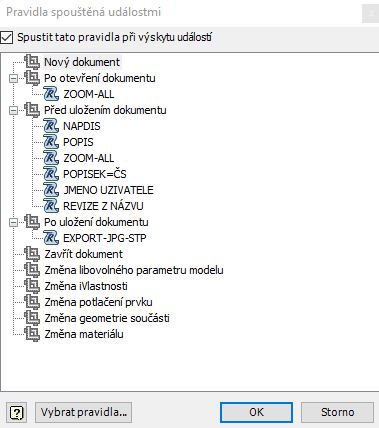Select the Před uložením dokumentu event label

(x=105, y=110)
